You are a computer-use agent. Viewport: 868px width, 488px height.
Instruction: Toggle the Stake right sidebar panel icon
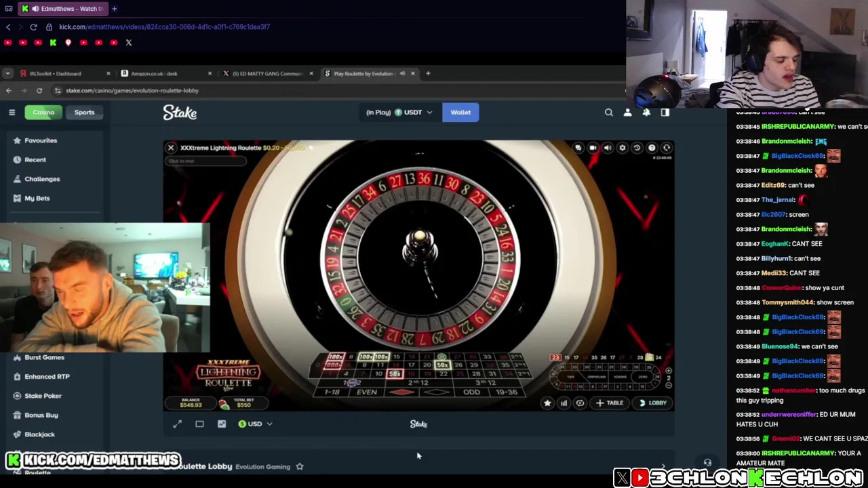[665, 113]
